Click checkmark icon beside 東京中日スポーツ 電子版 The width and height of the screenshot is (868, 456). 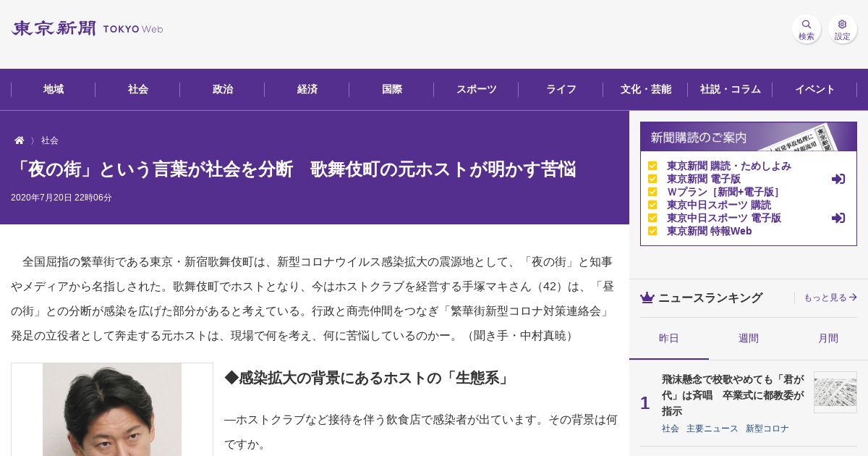[652, 218]
